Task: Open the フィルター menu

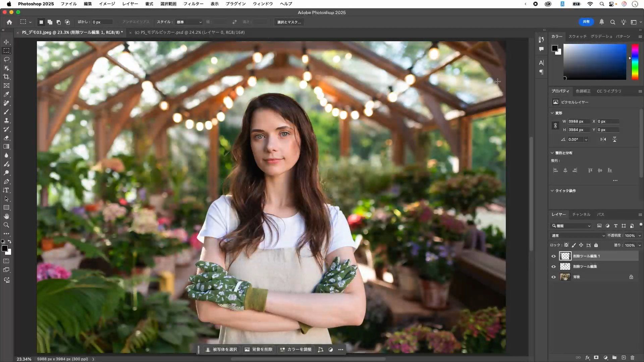Action: click(x=193, y=4)
